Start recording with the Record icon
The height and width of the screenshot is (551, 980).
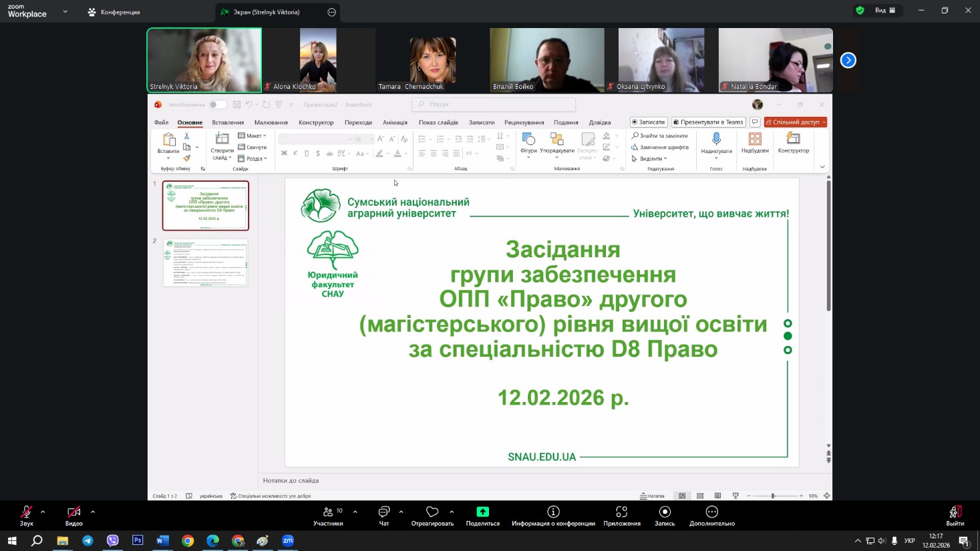pyautogui.click(x=664, y=512)
